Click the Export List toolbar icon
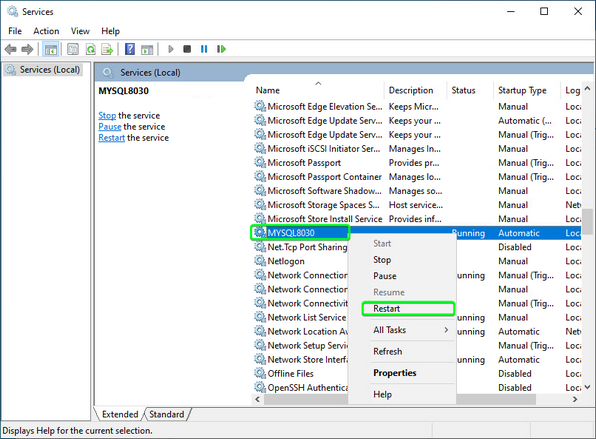Viewport: 596px width, 439px height. coord(108,49)
